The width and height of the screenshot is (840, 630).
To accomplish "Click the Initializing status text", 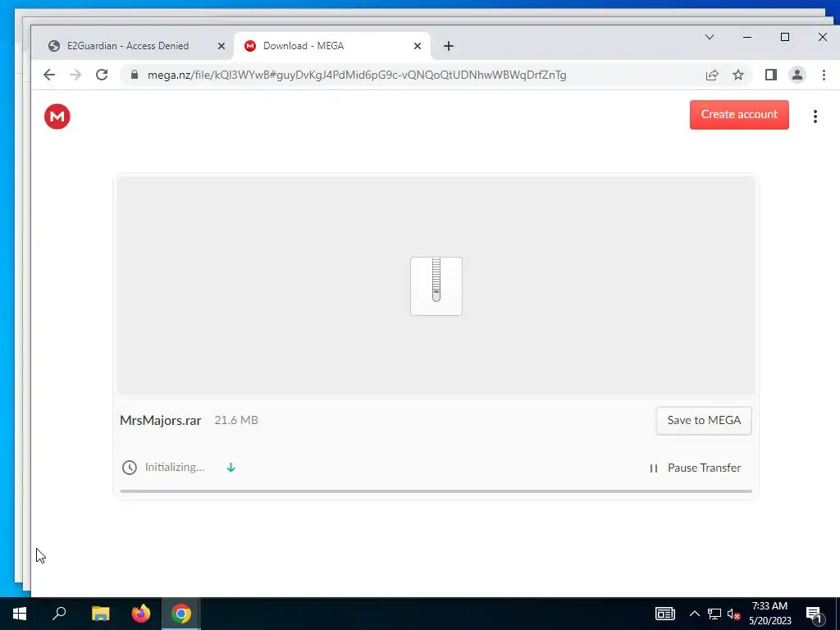I will (x=175, y=467).
